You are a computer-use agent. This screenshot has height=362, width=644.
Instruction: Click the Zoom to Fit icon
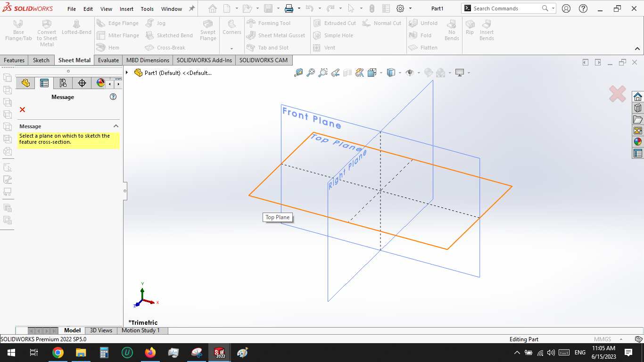pos(310,73)
